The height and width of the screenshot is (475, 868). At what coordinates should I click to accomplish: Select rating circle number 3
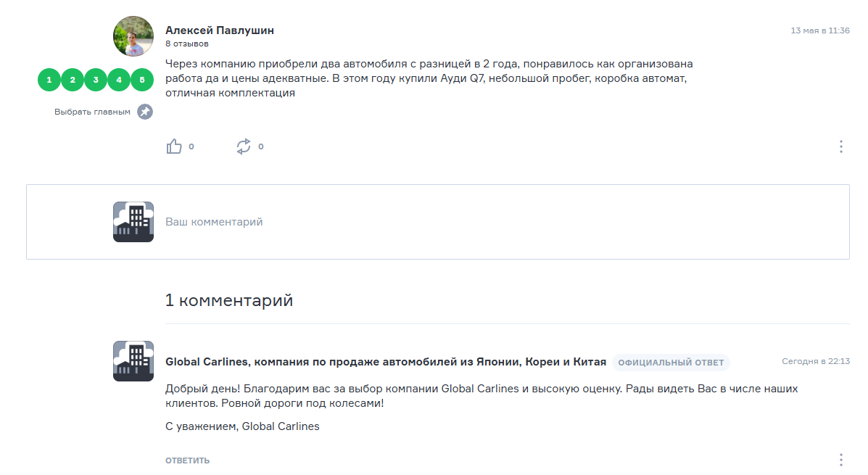point(96,80)
